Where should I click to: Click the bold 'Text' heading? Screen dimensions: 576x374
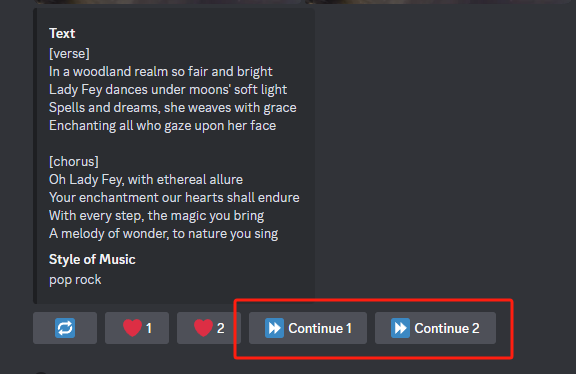click(62, 33)
